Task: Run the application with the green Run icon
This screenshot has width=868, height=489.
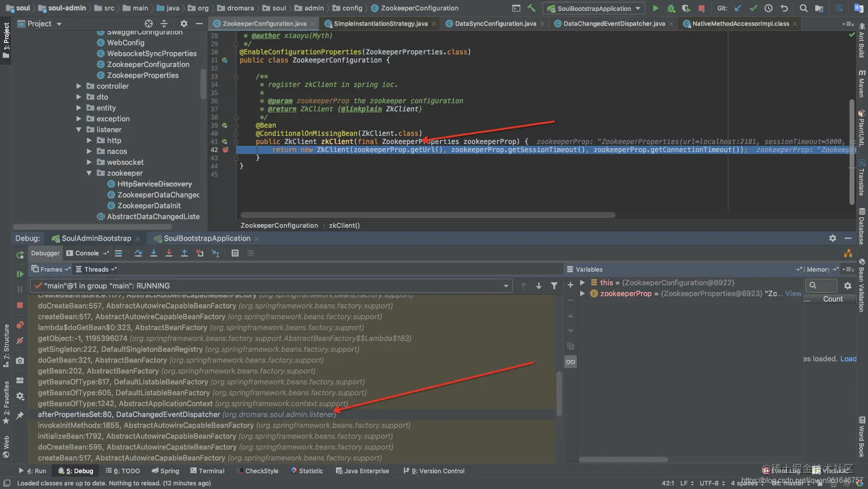Action: coord(656,9)
